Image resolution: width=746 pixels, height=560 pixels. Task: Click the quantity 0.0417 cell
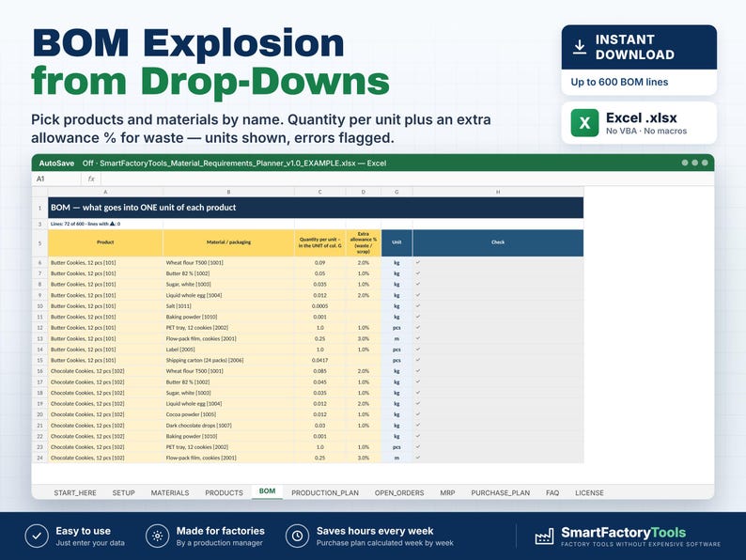click(319, 360)
